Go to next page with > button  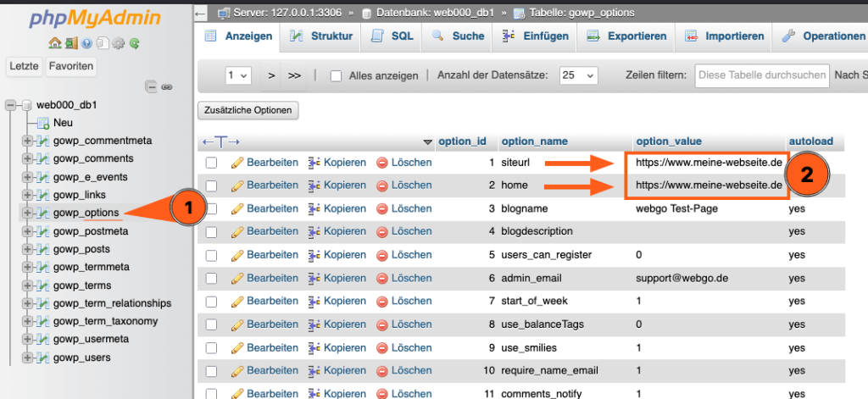tap(271, 75)
